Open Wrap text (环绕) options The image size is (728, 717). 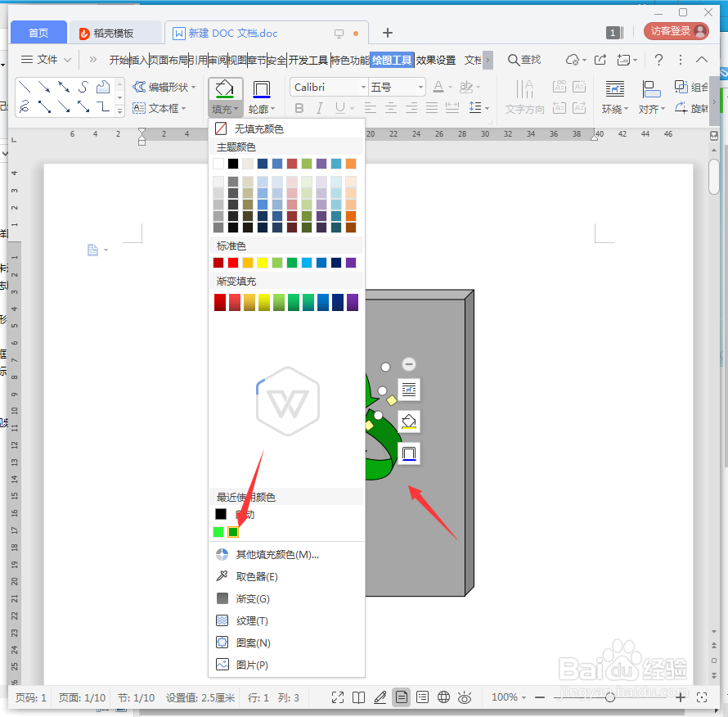tap(615, 97)
